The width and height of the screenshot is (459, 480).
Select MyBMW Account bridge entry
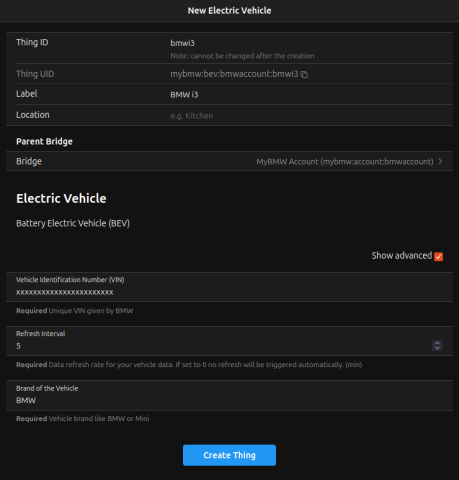click(x=345, y=162)
